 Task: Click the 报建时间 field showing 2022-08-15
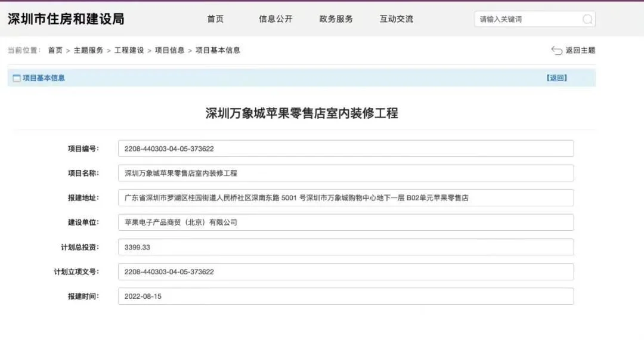coord(346,296)
